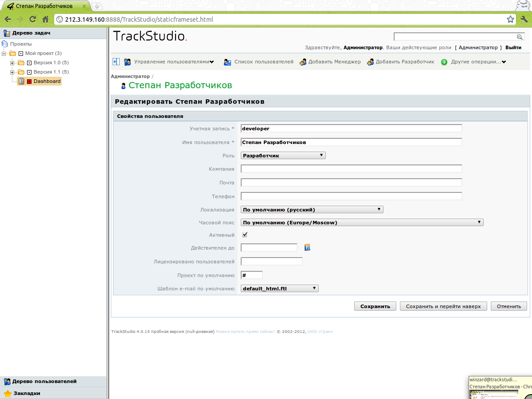Screen dimensions: 532x399
Task: Click the Версия 1.0 folder icon
Action: click(x=21, y=63)
